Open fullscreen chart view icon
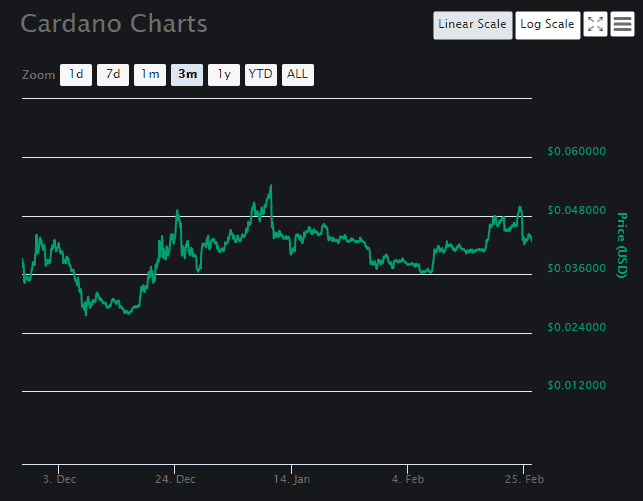The height and width of the screenshot is (501, 643). (x=595, y=25)
